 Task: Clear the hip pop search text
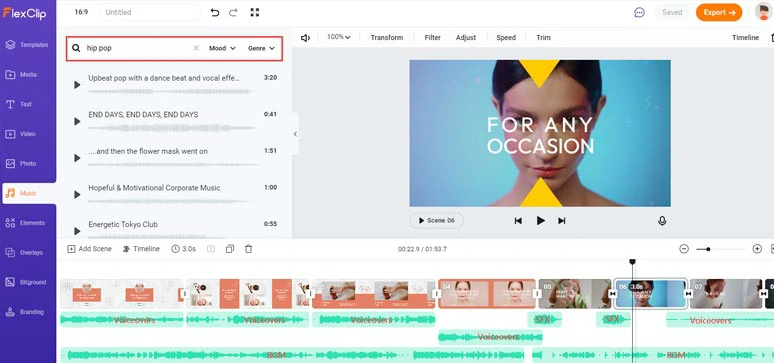pyautogui.click(x=196, y=48)
